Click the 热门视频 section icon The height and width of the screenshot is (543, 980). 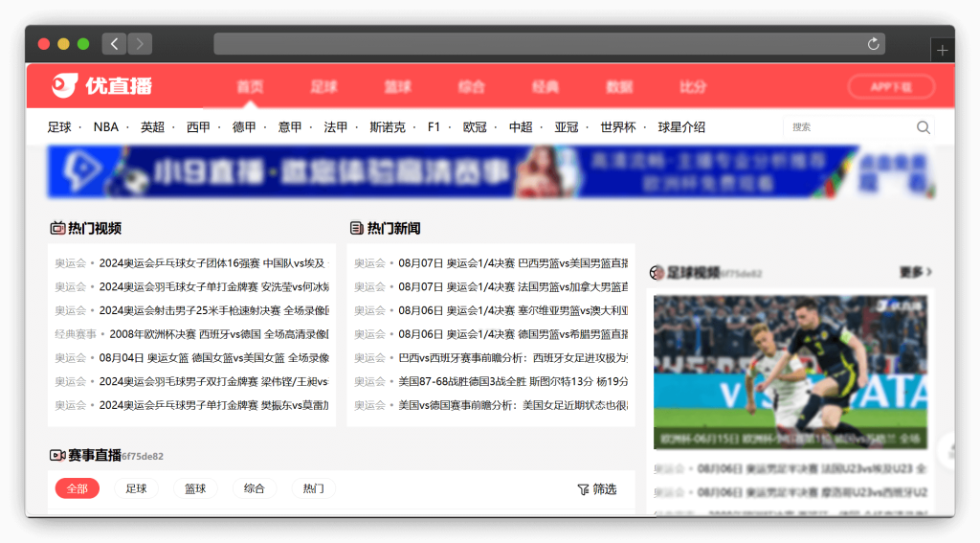[x=57, y=228]
